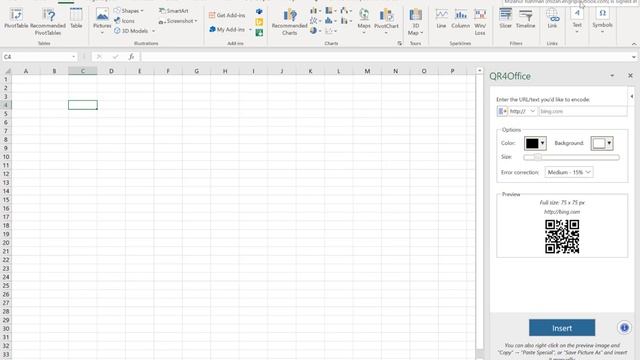640x360 pixels.
Task: Click the URL text field for QR code
Action: click(583, 111)
